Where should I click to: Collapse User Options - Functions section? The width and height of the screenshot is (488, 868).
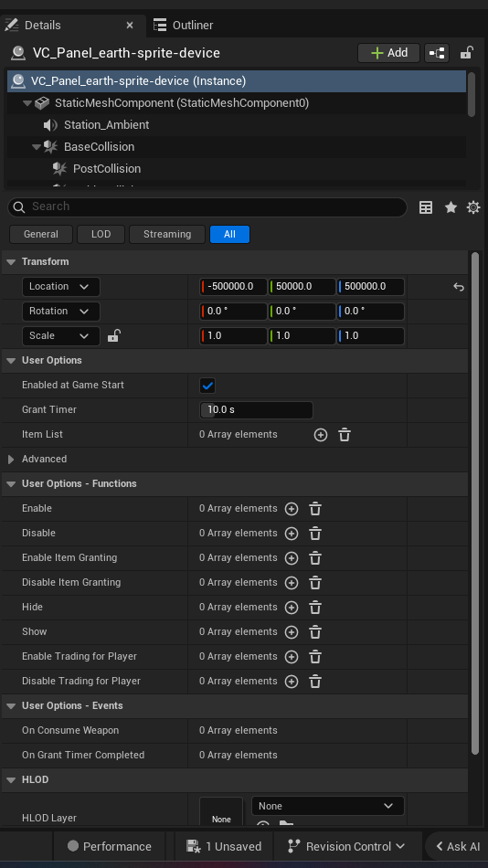[x=11, y=484]
